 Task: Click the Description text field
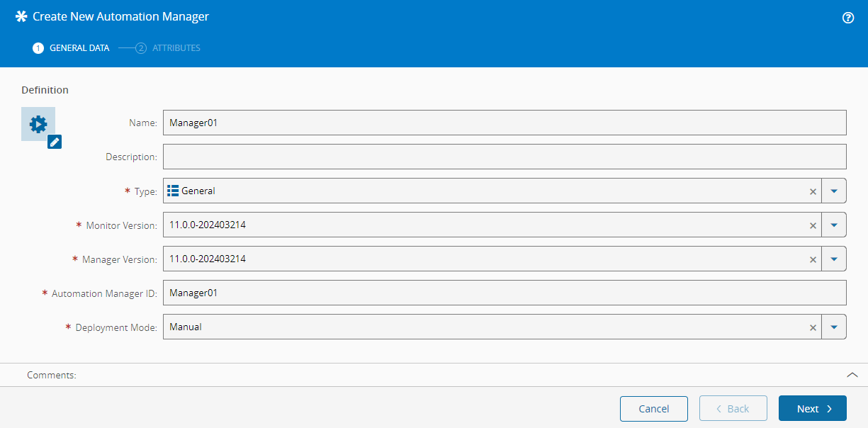[504, 157]
